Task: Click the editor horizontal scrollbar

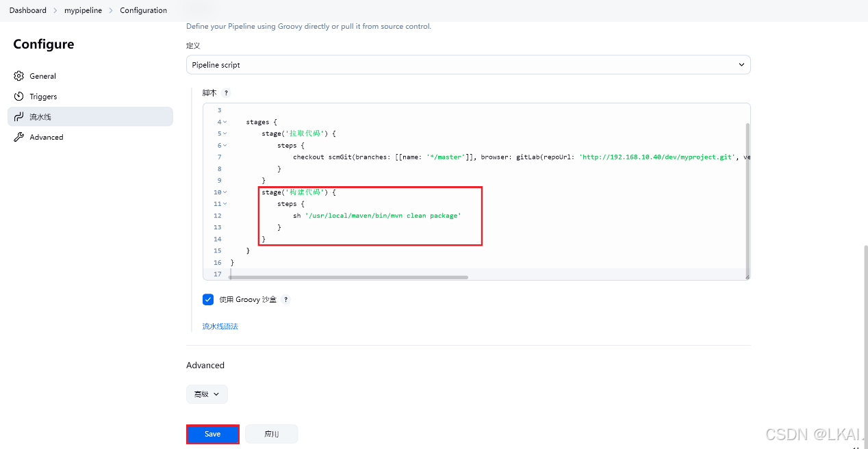Action: [x=348, y=277]
